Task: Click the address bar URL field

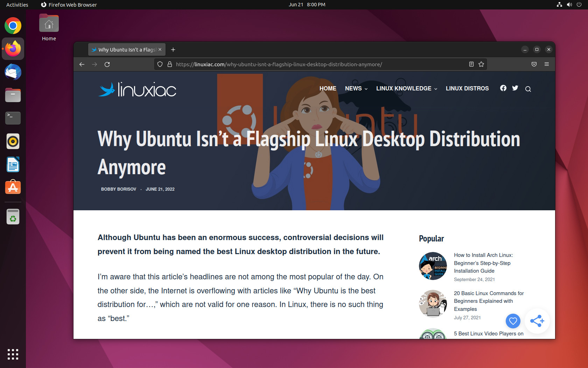Action: [320, 64]
